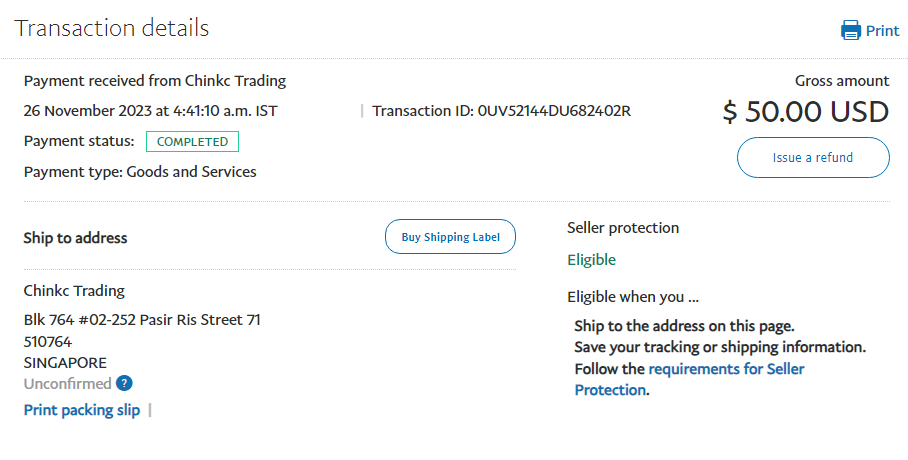Click the Ship to address heading
Screen dimensions: 908x460
[x=75, y=238]
